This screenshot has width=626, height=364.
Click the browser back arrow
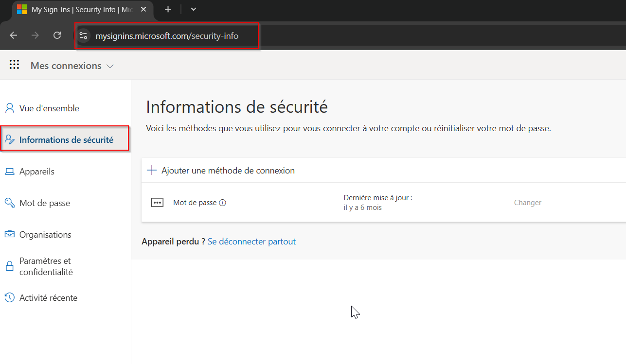click(x=14, y=35)
